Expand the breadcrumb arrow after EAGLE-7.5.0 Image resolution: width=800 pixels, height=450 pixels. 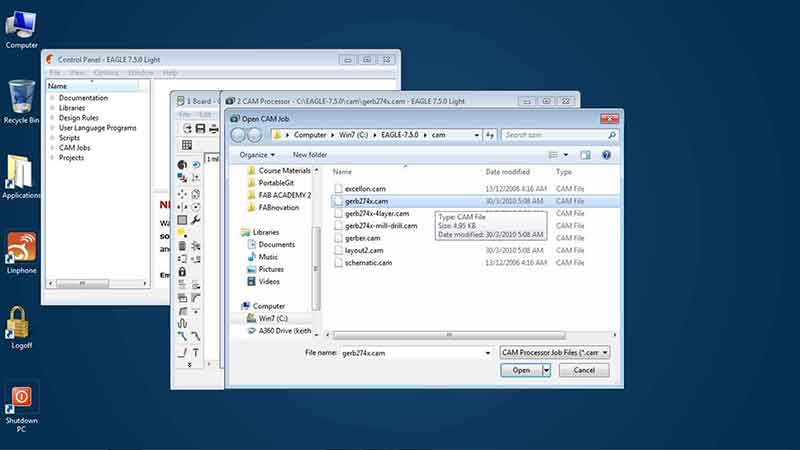425,135
